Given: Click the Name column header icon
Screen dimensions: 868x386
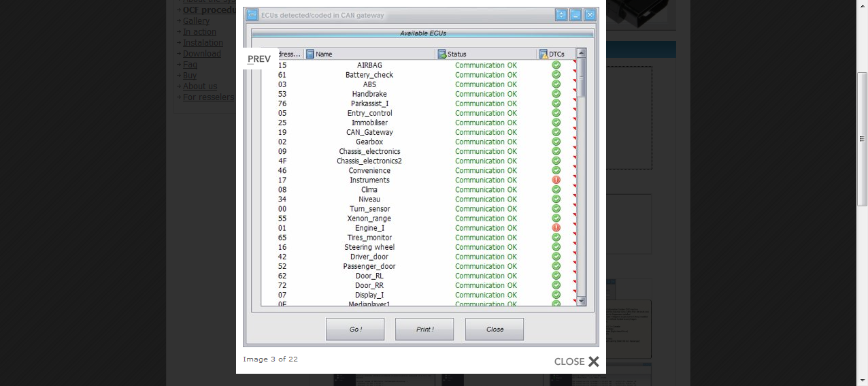Looking at the screenshot, I should coord(310,54).
